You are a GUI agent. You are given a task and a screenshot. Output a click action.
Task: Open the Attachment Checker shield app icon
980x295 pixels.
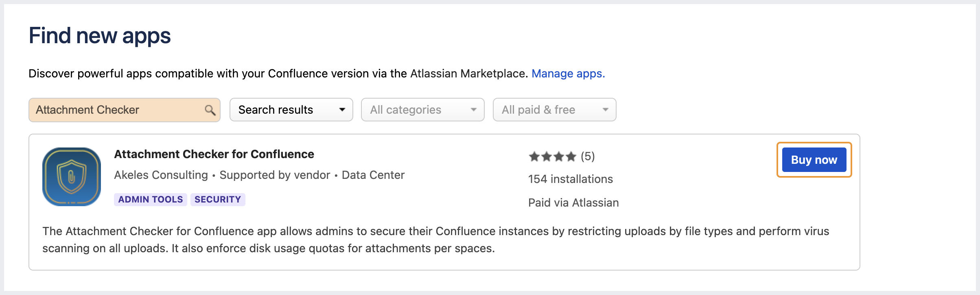click(72, 177)
